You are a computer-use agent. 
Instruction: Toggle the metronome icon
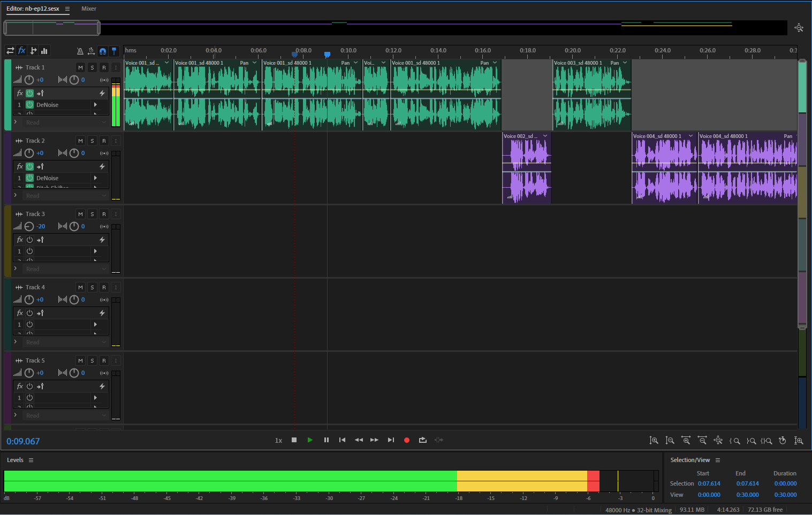click(80, 51)
